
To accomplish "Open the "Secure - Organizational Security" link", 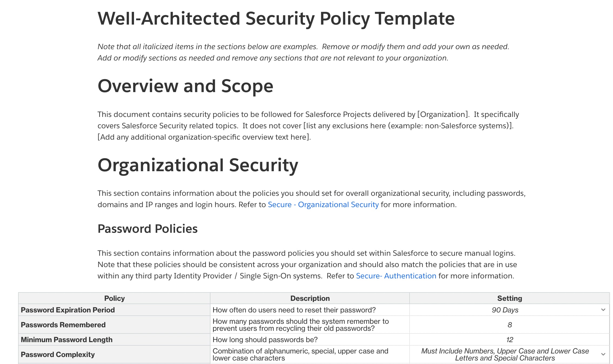I will click(x=323, y=204).
